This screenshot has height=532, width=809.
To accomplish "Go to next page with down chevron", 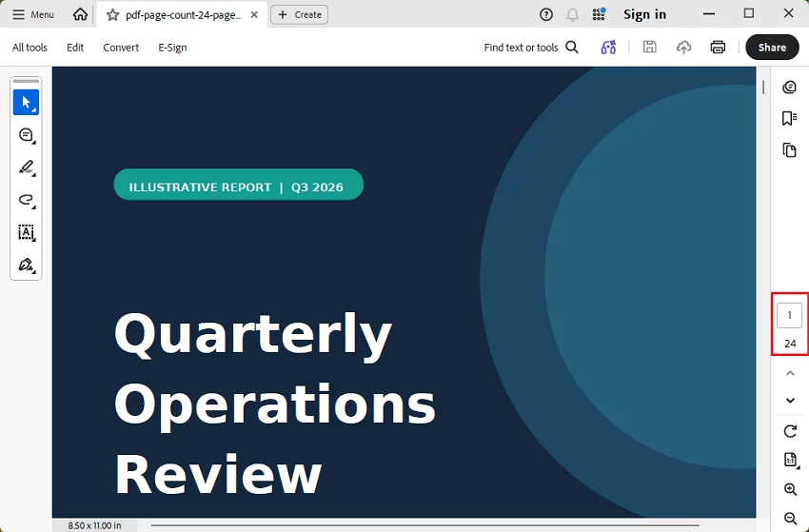I will click(x=790, y=401).
